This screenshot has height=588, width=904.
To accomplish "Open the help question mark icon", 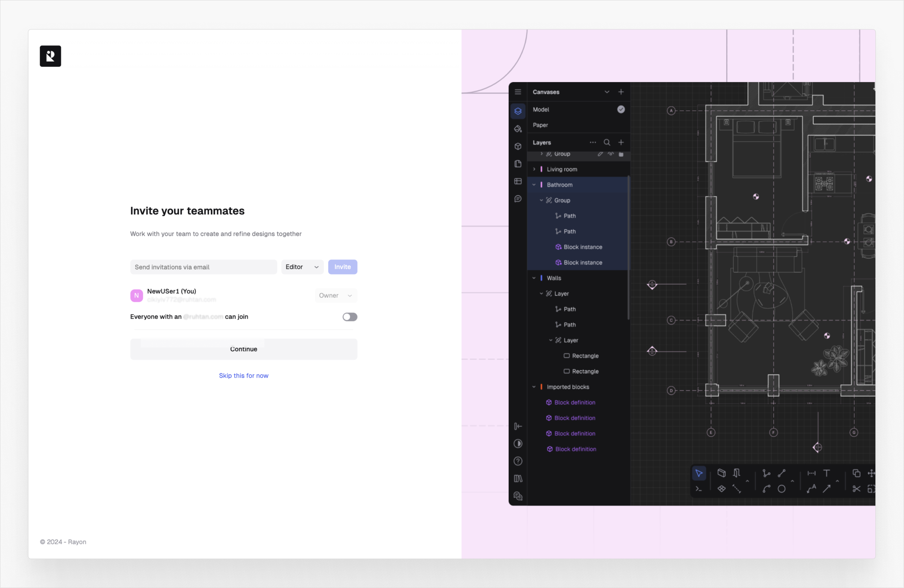I will tap(518, 461).
